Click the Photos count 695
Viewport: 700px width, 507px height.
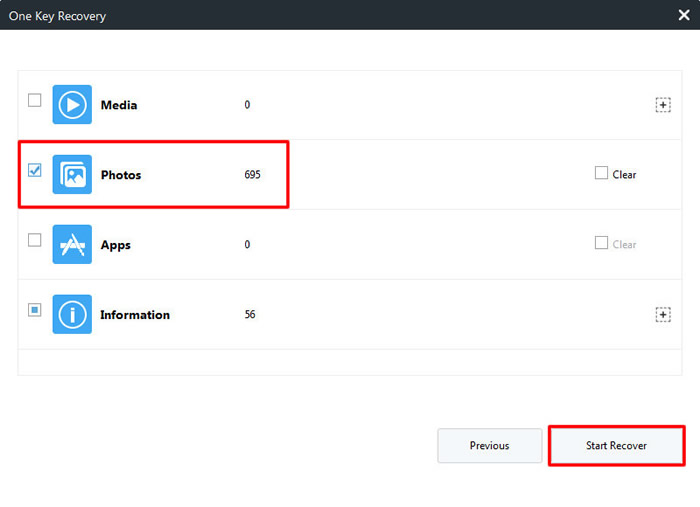tap(252, 175)
